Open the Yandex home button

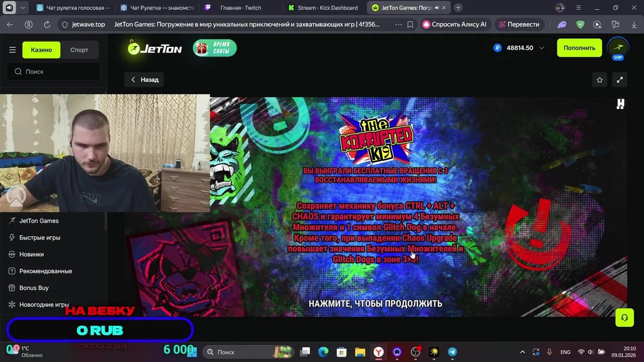click(x=29, y=24)
